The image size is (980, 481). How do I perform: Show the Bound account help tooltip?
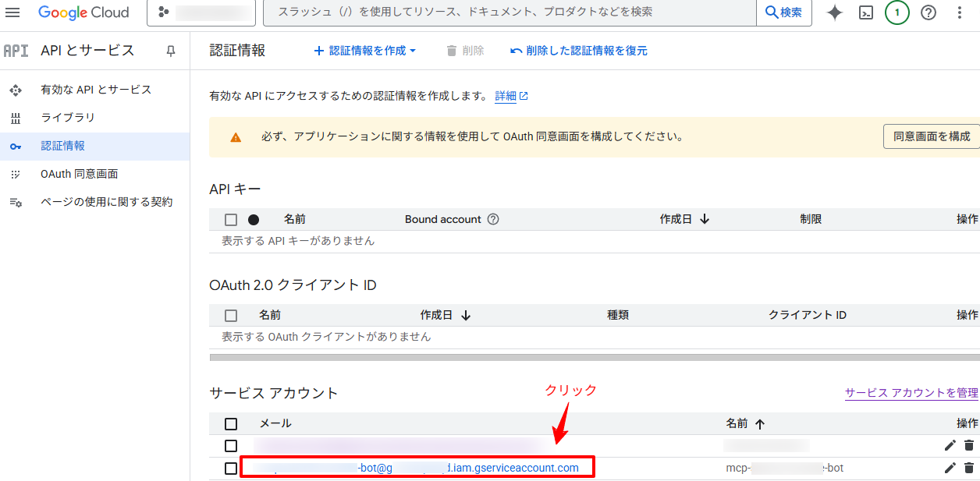[x=493, y=219]
